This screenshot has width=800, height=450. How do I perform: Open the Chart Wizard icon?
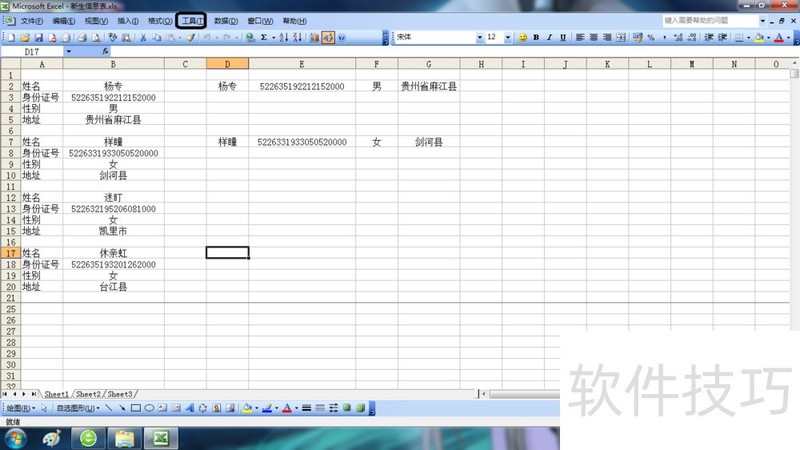[314, 37]
